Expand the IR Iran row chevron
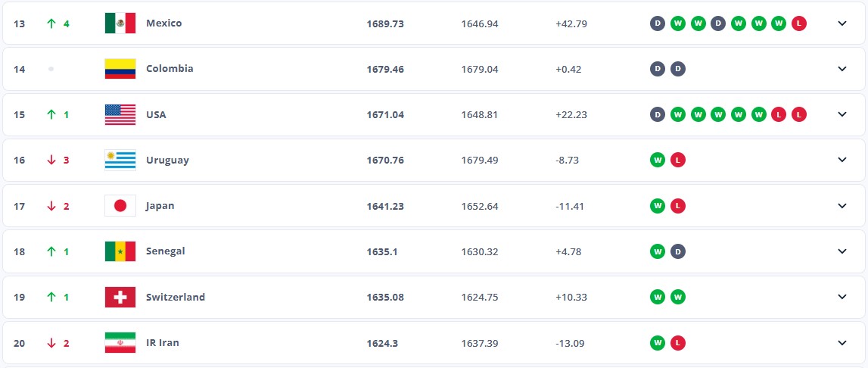This screenshot has height=368, width=868. tap(842, 343)
